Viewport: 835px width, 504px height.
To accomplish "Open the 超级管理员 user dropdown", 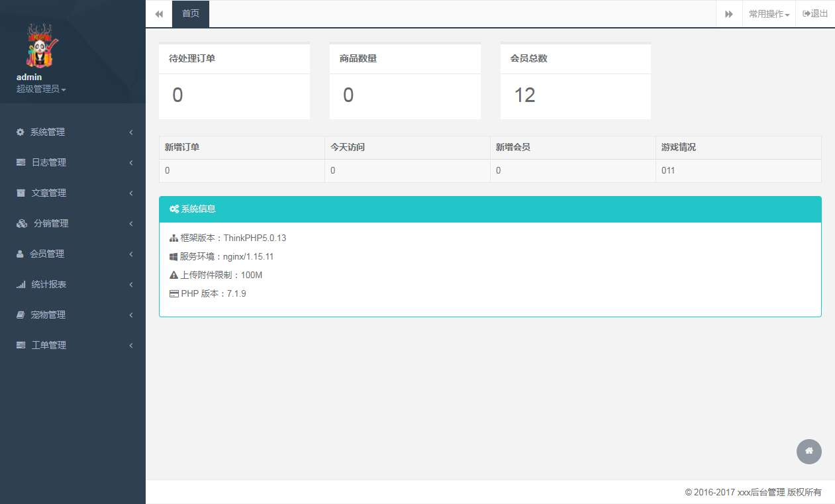I will tap(41, 89).
